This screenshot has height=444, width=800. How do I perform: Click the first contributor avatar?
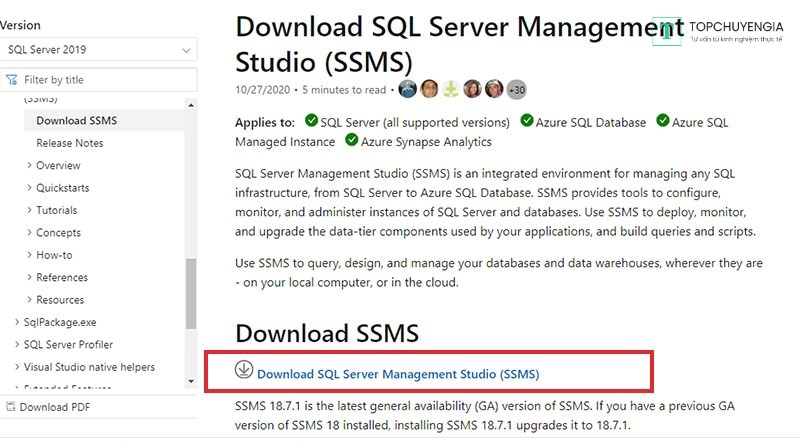tap(407, 89)
